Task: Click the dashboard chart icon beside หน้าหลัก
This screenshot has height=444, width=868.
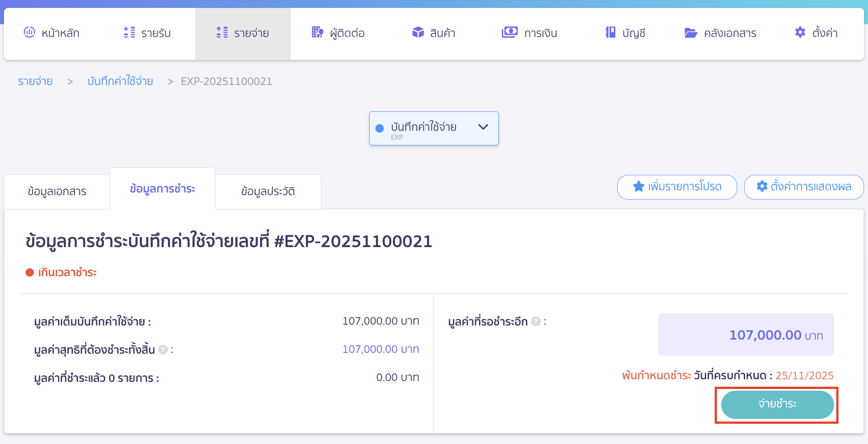Action: (x=29, y=32)
